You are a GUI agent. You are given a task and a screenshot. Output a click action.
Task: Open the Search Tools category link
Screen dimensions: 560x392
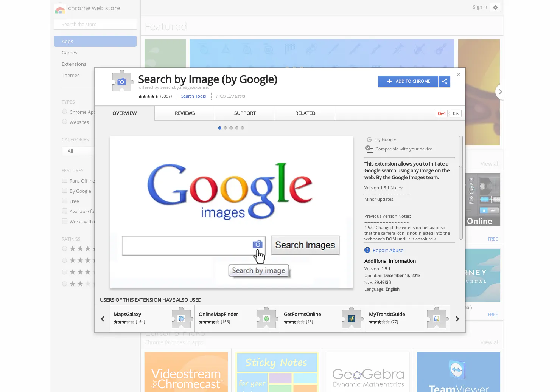click(193, 96)
